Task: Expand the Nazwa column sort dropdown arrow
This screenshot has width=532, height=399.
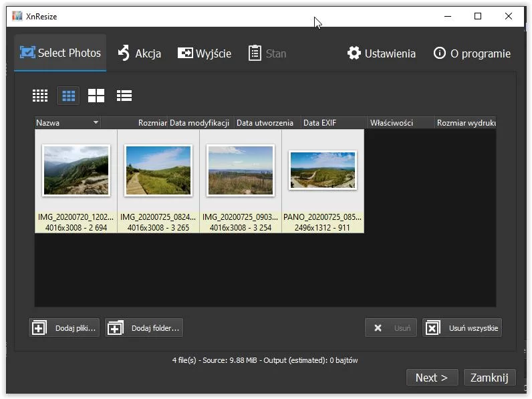Action: pos(96,123)
